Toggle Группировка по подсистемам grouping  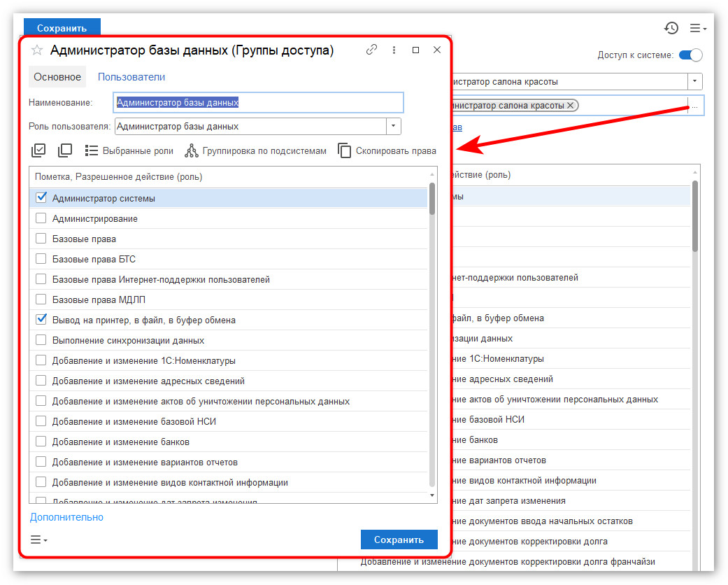[x=255, y=150]
